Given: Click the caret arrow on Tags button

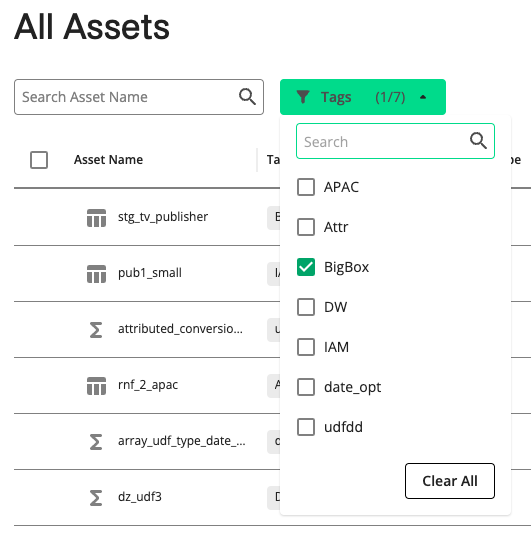Looking at the screenshot, I should click(423, 97).
